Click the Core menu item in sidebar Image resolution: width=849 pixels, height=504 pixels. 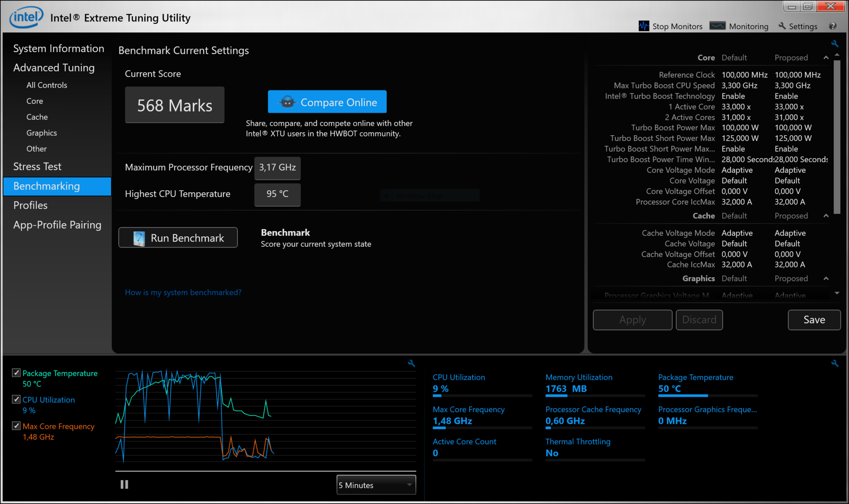coord(33,101)
